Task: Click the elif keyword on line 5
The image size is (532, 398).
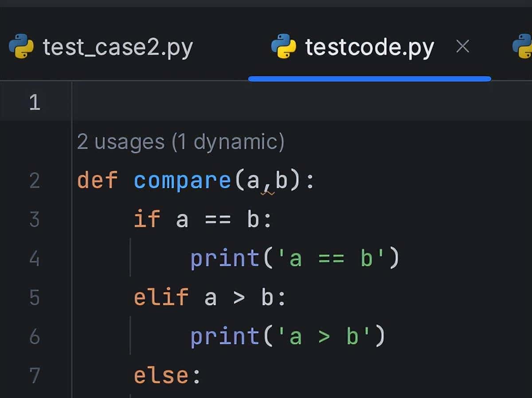Action: (161, 298)
